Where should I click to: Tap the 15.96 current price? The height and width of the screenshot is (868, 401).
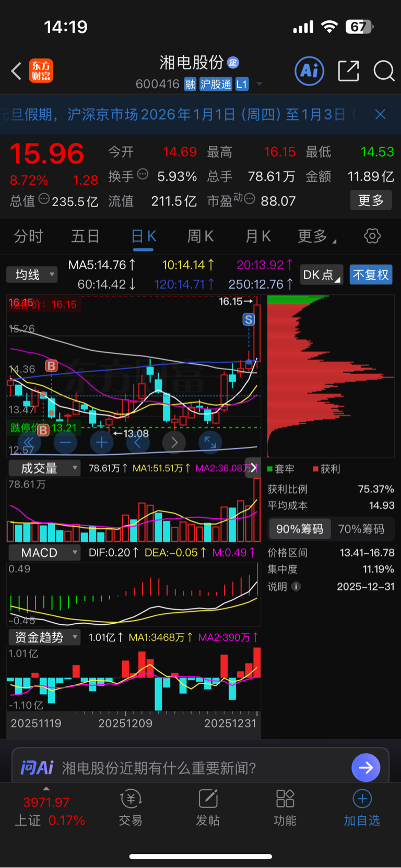(x=46, y=153)
